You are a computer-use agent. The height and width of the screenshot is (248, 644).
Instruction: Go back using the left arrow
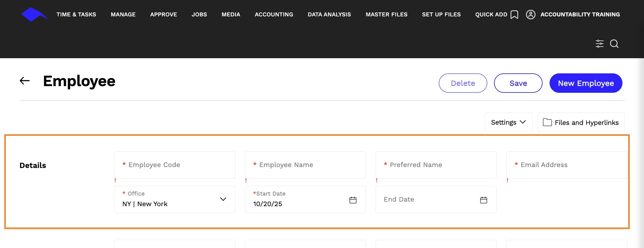[x=25, y=81]
